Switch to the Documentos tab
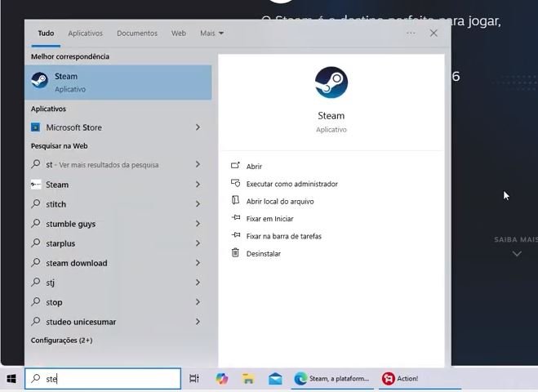The image size is (538, 392). (137, 33)
